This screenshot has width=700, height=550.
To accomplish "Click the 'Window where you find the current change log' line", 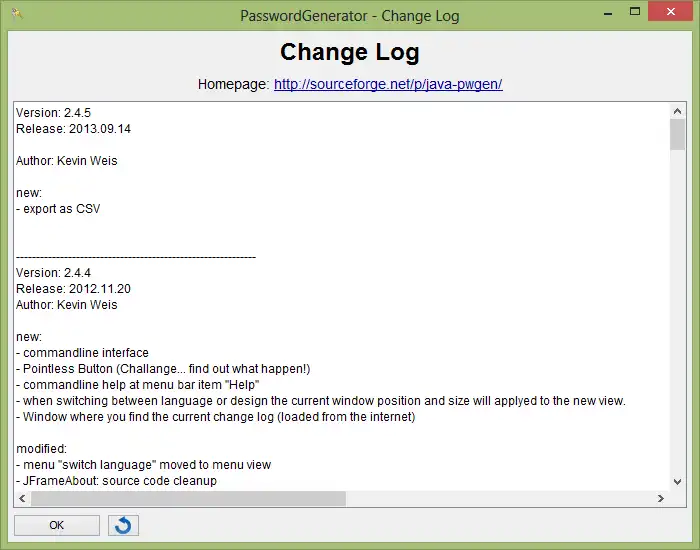I will pos(216,417).
